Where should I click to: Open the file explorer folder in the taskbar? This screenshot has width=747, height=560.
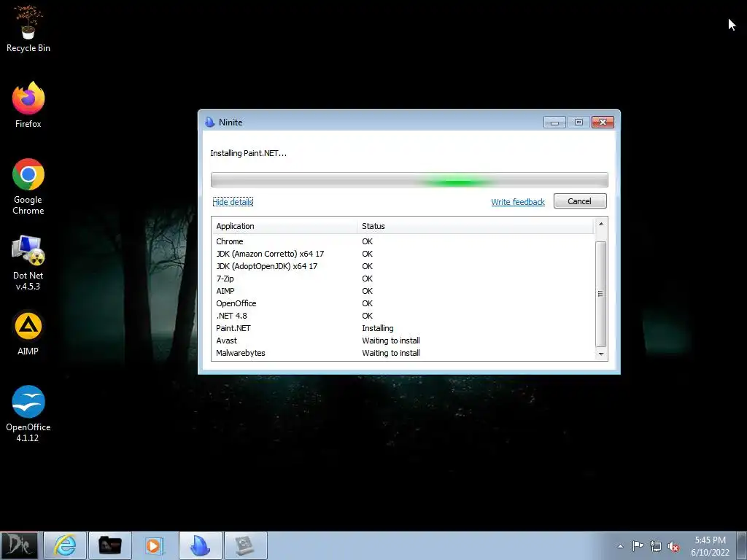tap(110, 545)
